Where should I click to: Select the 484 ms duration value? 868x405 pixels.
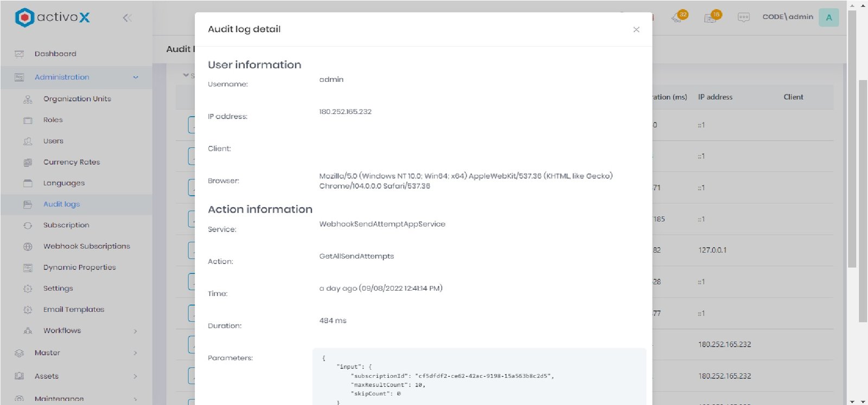[333, 320]
